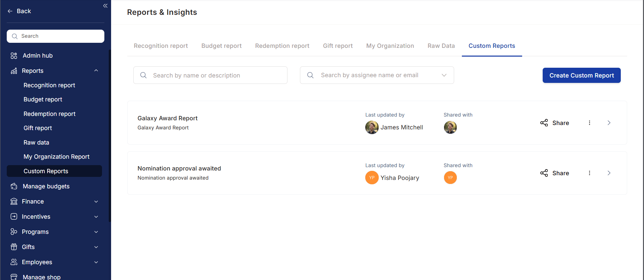Open Raw data in sidebar
The width and height of the screenshot is (644, 280).
coord(36,143)
